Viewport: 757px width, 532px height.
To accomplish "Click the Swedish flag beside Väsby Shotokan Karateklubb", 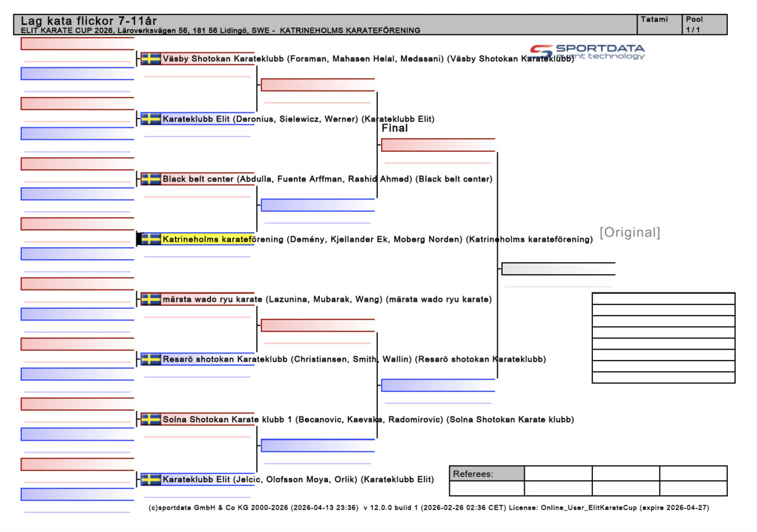I will click(x=151, y=59).
